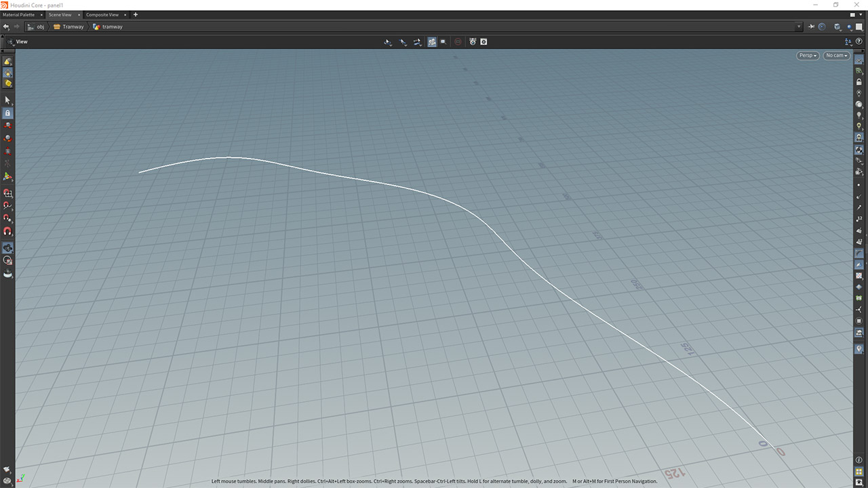Open the No cam camera dropdown
The image size is (868, 488).
click(837, 56)
